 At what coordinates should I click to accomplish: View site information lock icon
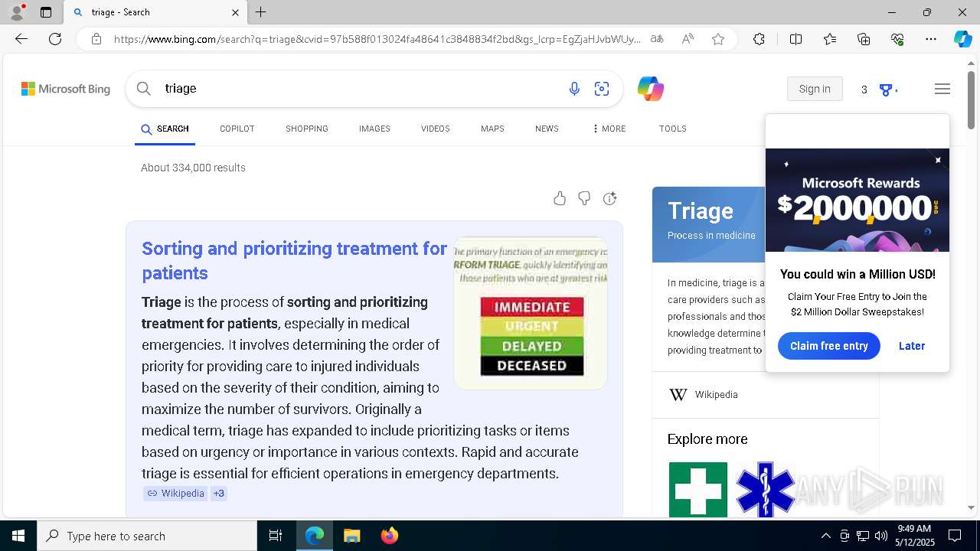(x=96, y=39)
